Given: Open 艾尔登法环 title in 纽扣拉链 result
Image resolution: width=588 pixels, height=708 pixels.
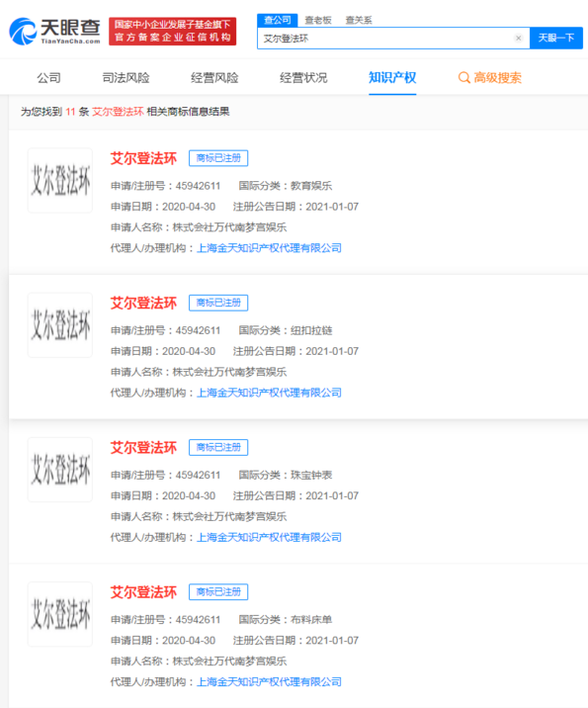Looking at the screenshot, I should click(x=143, y=303).
